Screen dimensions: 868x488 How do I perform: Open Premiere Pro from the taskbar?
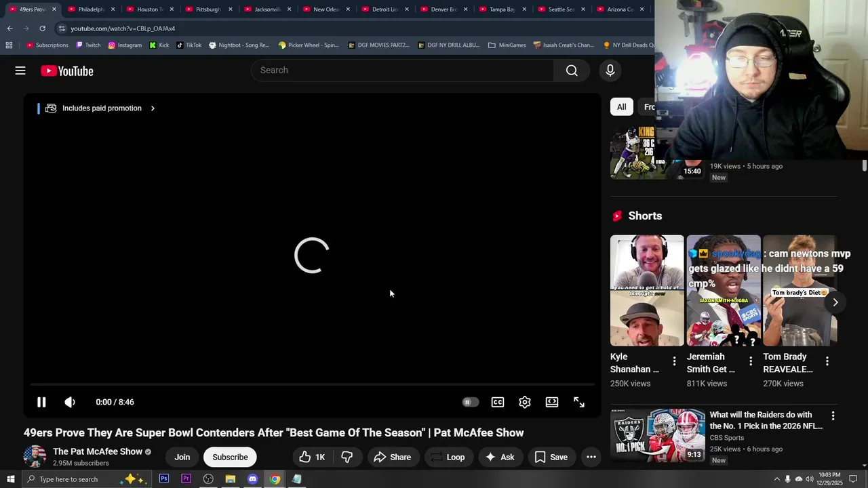186,479
